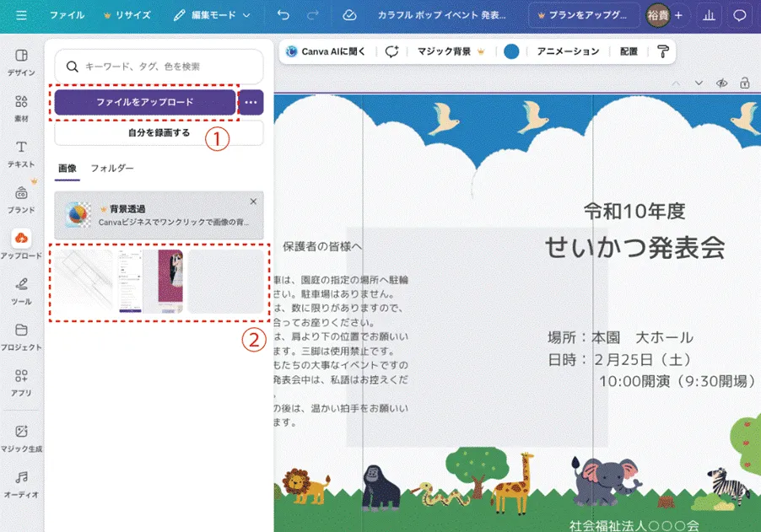Viewport: 761px width, 532px height.
Task: Click the blue color swatch in the toolbar
Action: [510, 51]
